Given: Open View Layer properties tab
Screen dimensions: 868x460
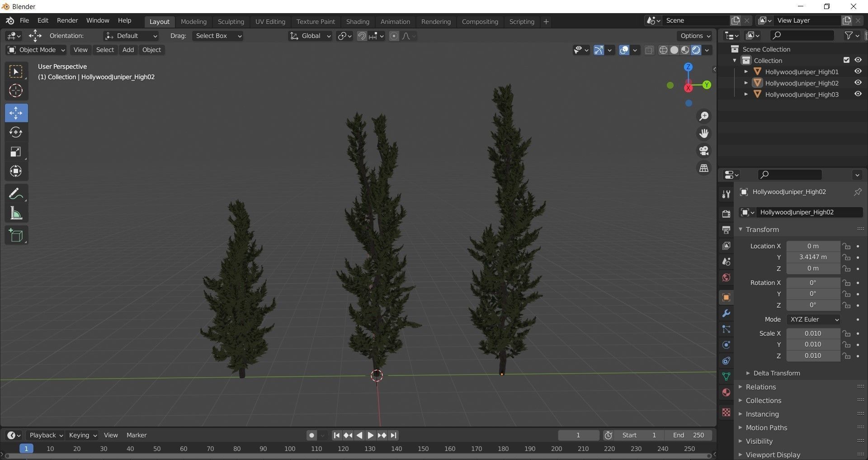Looking at the screenshot, I should click(726, 246).
